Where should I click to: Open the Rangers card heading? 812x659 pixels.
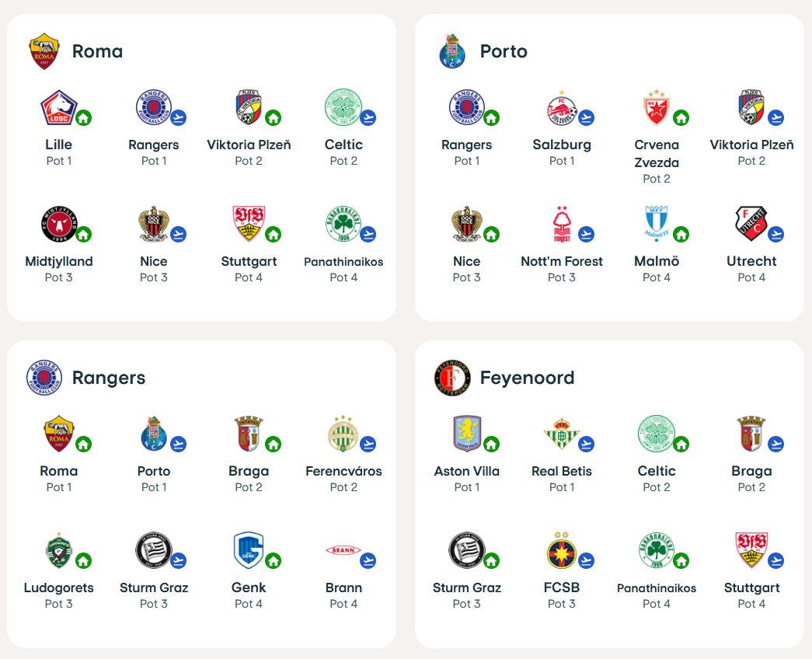[x=109, y=378]
